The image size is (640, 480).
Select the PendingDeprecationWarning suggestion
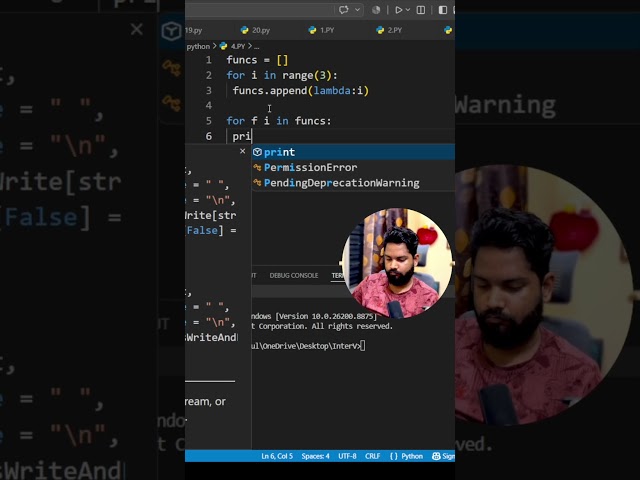tap(353, 183)
